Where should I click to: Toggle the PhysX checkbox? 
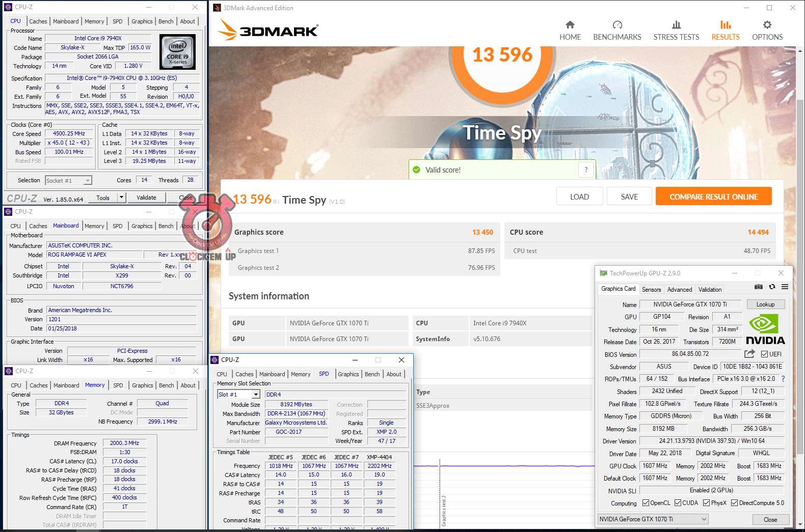[706, 503]
